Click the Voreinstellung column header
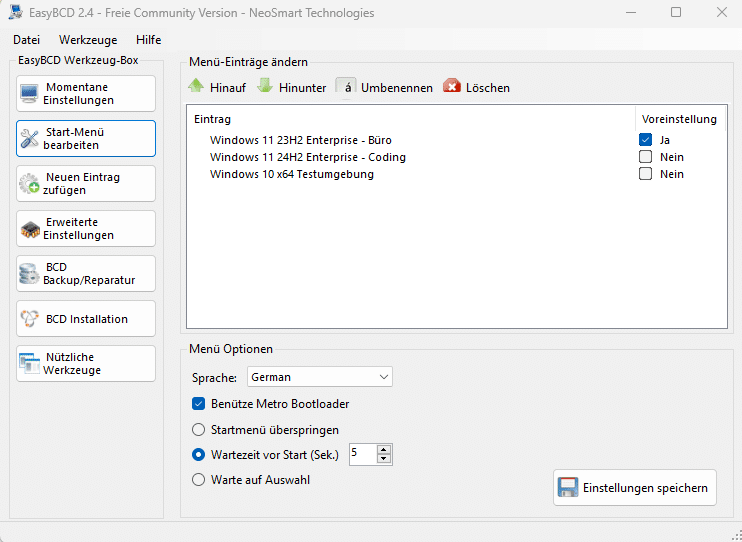The height and width of the screenshot is (542, 742). [679, 119]
